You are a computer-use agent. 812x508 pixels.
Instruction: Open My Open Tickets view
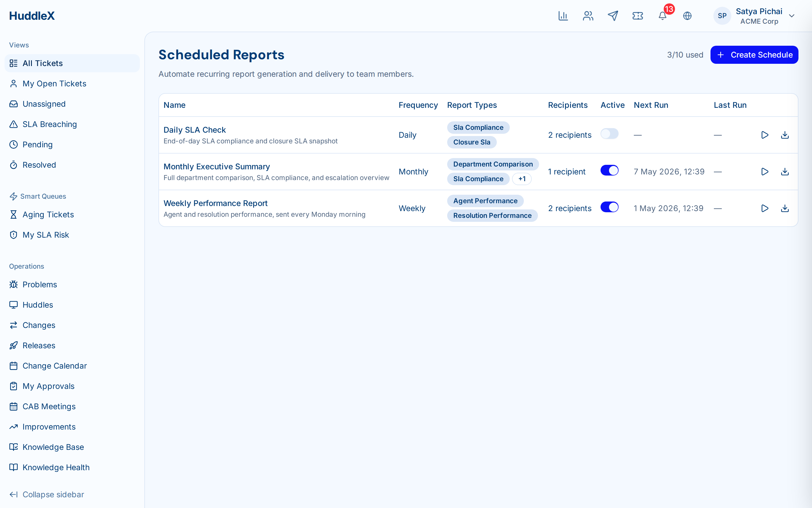pyautogui.click(x=72, y=84)
